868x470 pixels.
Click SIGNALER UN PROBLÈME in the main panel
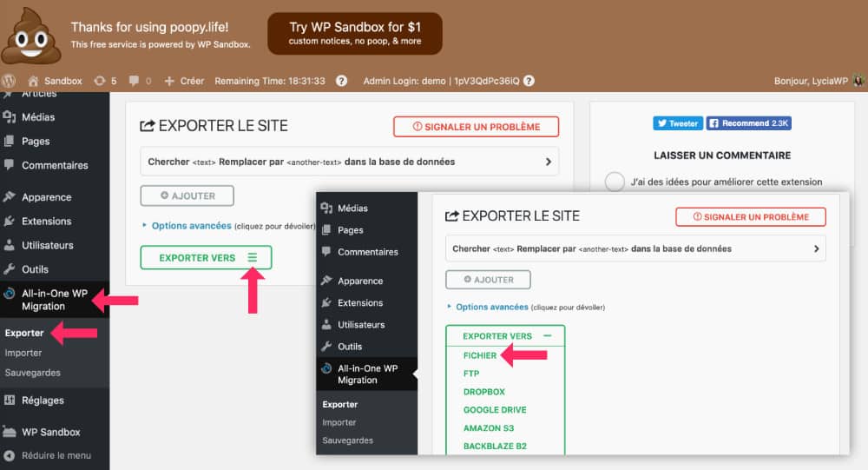click(476, 126)
